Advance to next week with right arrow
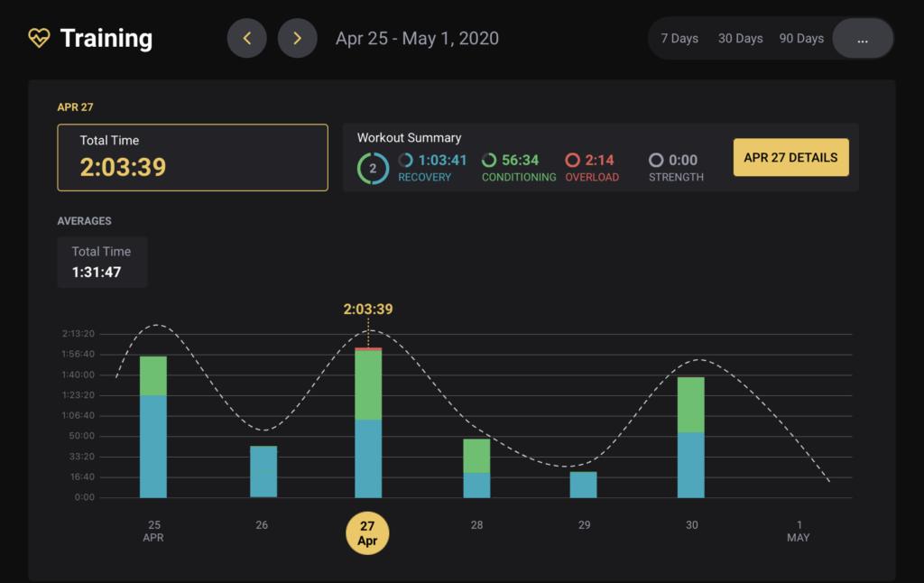924x583 pixels. [x=297, y=39]
